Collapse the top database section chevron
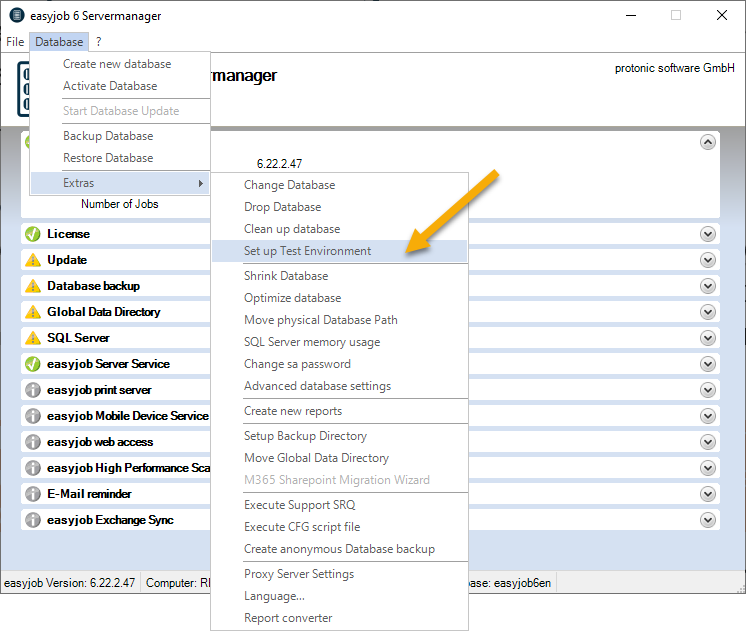The height and width of the screenshot is (635, 754). coord(708,142)
